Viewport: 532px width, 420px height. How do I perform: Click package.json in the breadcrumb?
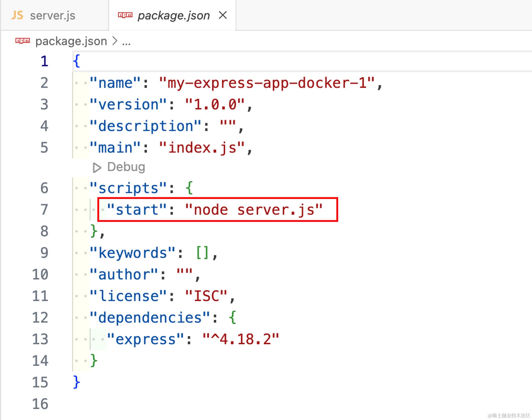point(71,41)
